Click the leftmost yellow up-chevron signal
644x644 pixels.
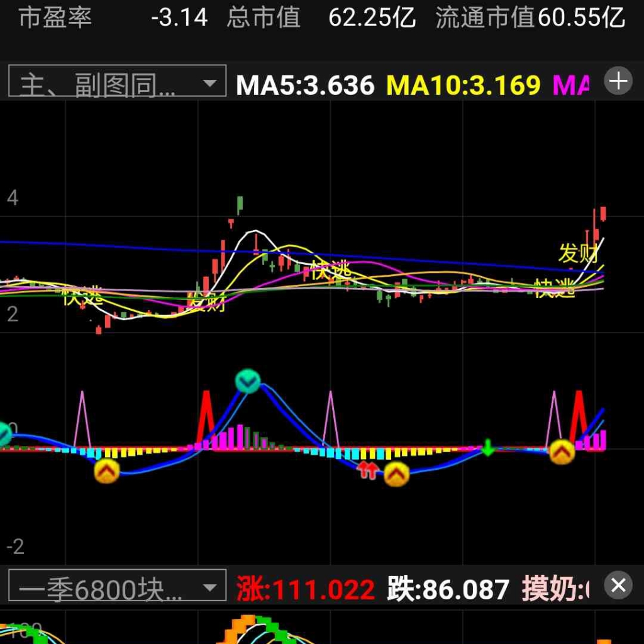point(107,470)
